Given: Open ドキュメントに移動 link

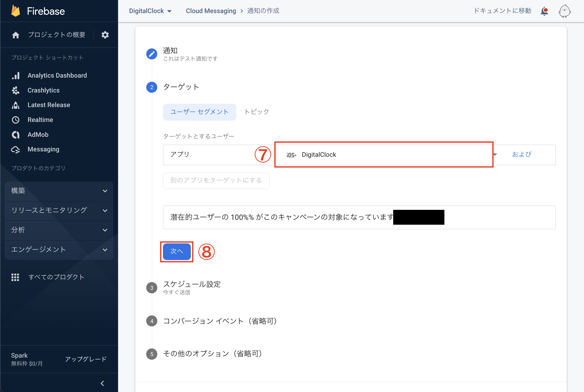Looking at the screenshot, I should coord(502,11).
